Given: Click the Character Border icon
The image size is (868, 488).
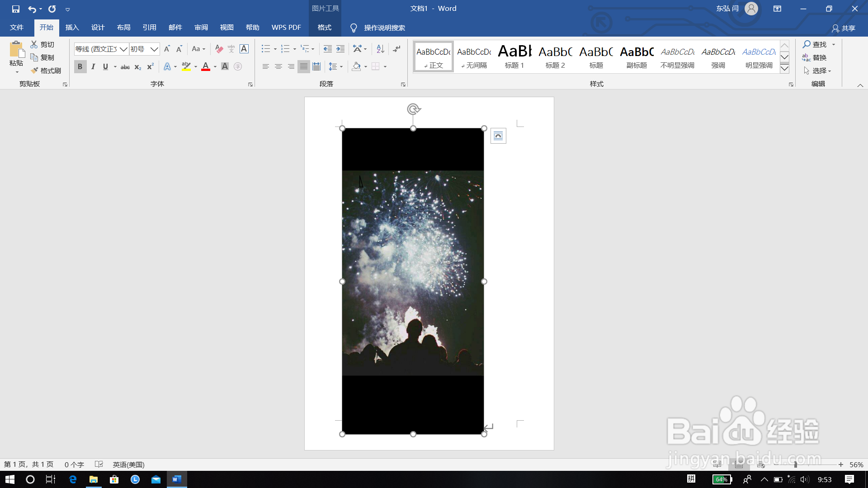Looking at the screenshot, I should point(244,49).
